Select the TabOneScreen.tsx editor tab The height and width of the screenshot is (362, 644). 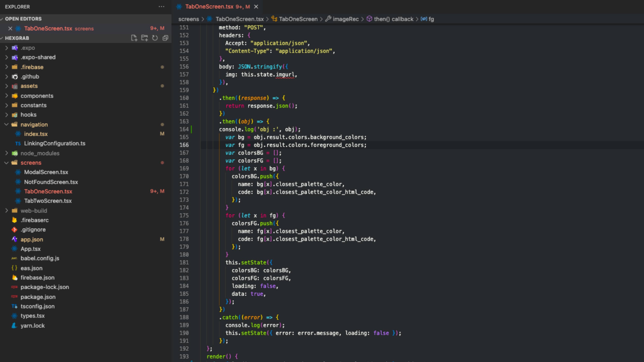pos(217,7)
